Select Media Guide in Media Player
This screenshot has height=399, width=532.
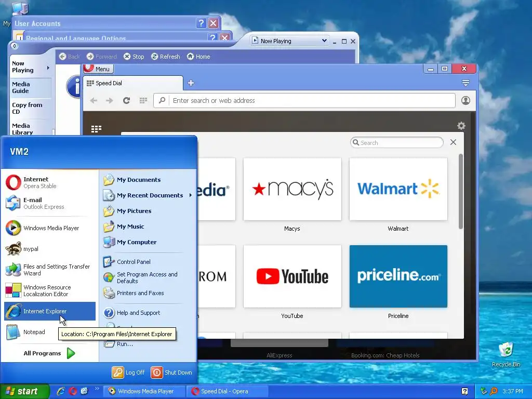pos(30,87)
